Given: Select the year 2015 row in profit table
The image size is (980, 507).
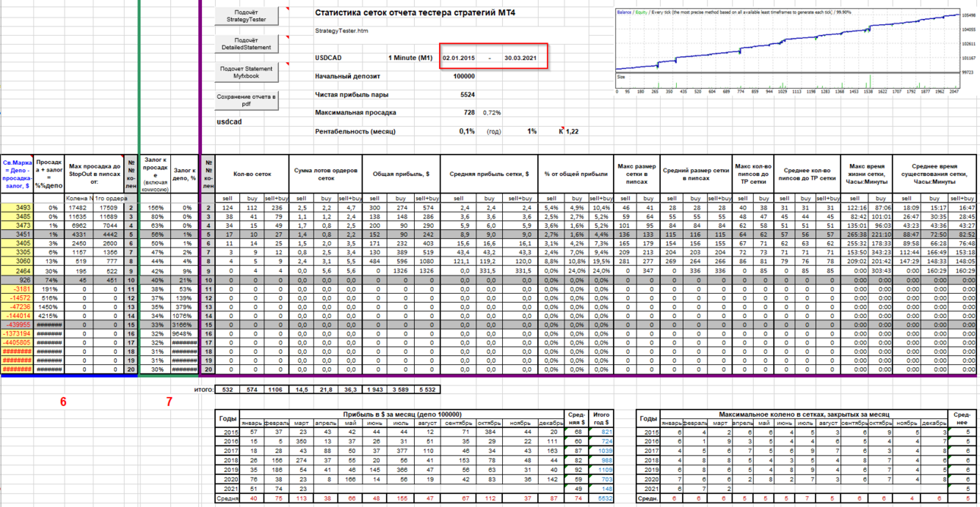Looking at the screenshot, I should point(227,431).
